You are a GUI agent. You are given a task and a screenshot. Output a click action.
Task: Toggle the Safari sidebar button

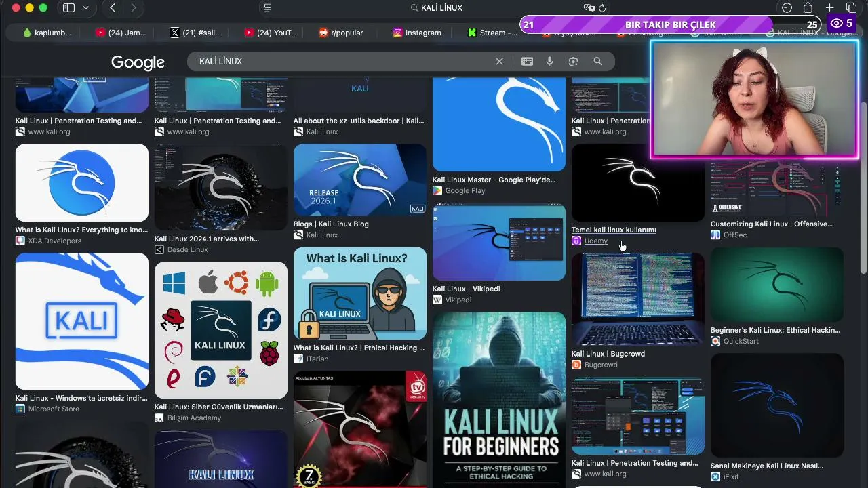68,8
